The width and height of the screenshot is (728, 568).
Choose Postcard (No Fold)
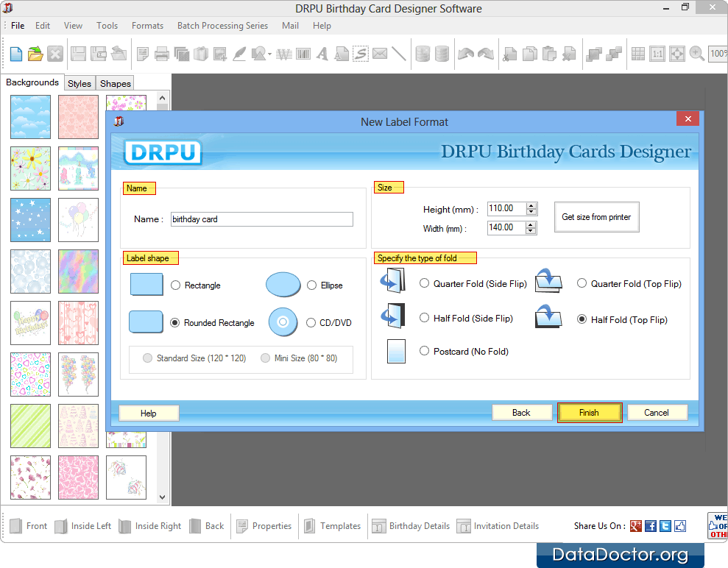pyautogui.click(x=424, y=351)
